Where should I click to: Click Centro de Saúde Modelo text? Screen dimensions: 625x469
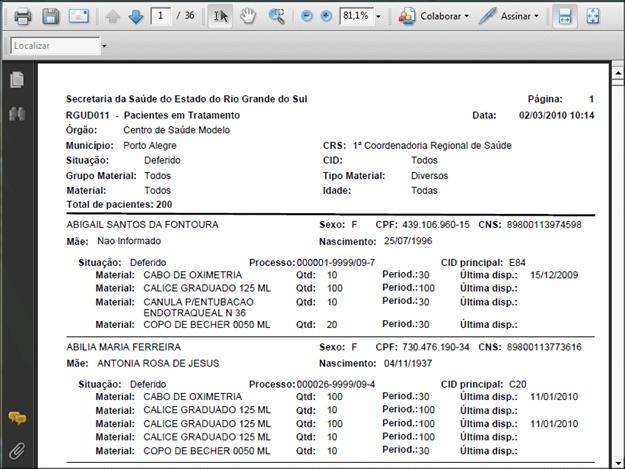(x=176, y=130)
